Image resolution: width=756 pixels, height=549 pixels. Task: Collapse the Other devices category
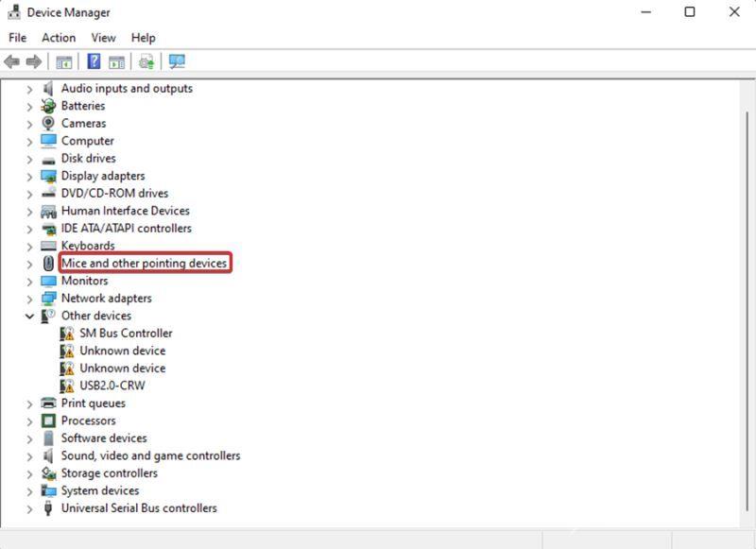coord(29,316)
